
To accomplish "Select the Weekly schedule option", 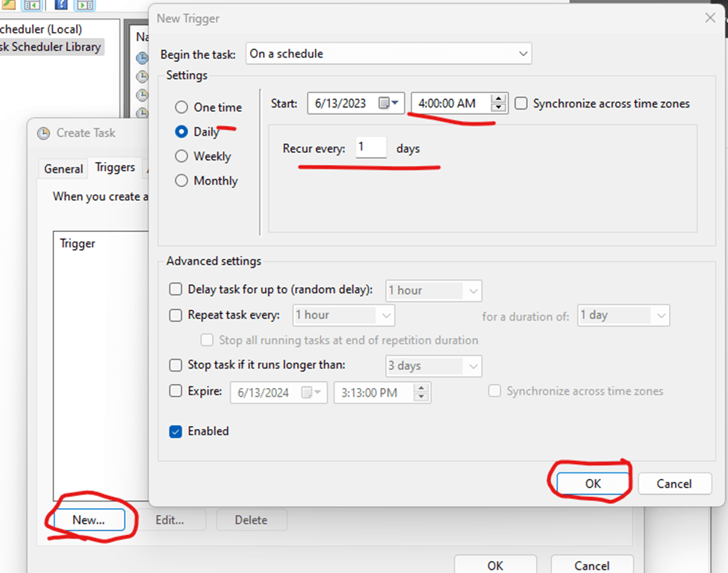I will pyautogui.click(x=181, y=156).
